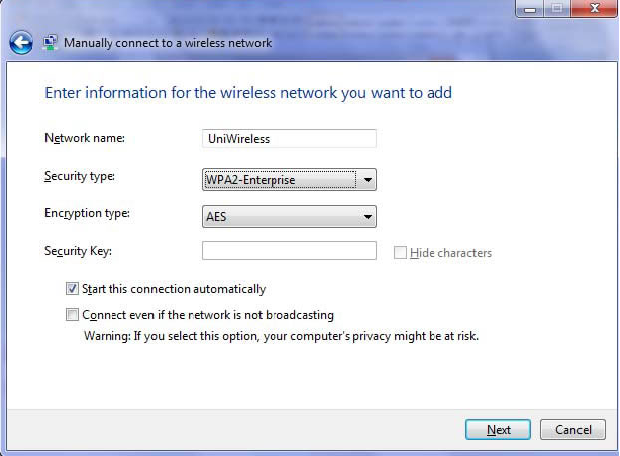620x456 pixels.
Task: Click Next to continue
Action: point(498,430)
